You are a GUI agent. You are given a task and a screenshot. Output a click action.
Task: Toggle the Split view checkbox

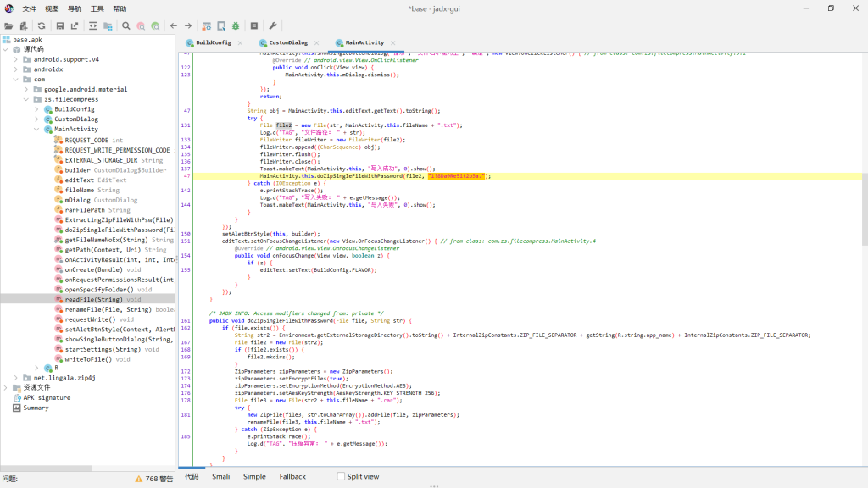(341, 476)
